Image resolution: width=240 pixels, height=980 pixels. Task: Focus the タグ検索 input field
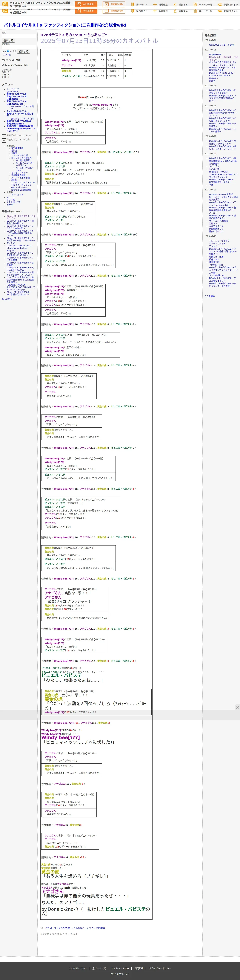coord(18,47)
